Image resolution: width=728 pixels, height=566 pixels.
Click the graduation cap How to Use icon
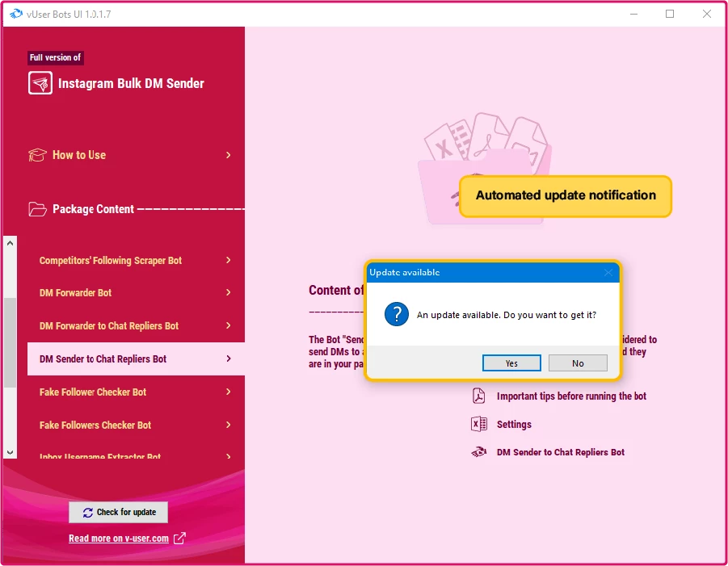click(37, 155)
